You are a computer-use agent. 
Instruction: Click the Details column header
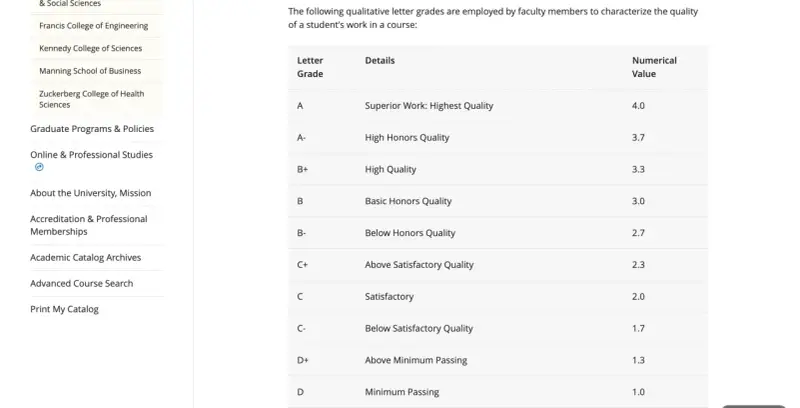tap(380, 60)
